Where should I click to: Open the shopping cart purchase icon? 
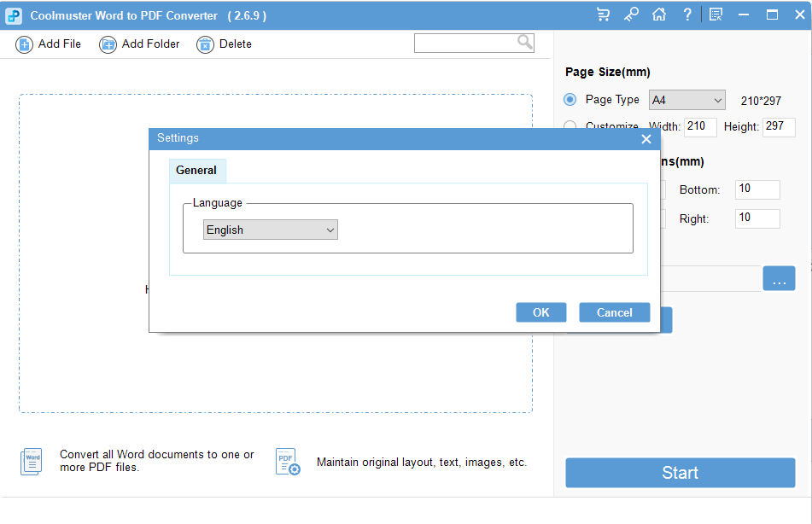pyautogui.click(x=603, y=15)
